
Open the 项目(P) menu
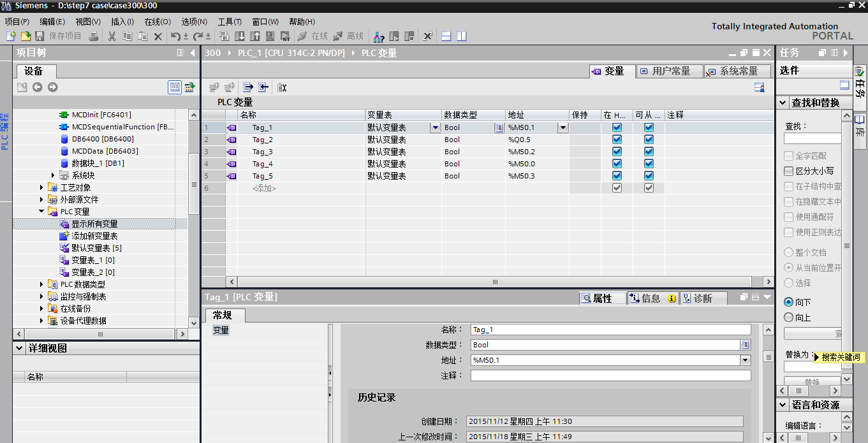[17, 22]
